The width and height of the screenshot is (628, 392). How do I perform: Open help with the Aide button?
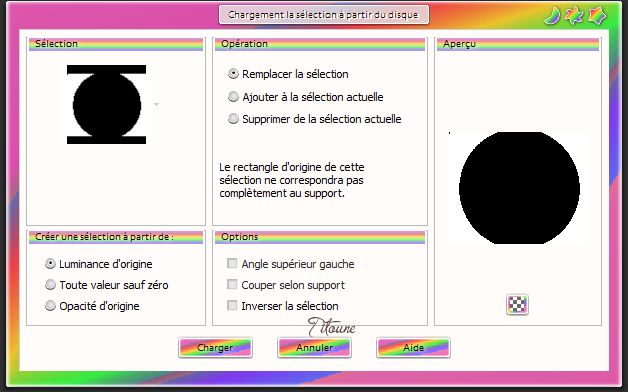coord(413,347)
